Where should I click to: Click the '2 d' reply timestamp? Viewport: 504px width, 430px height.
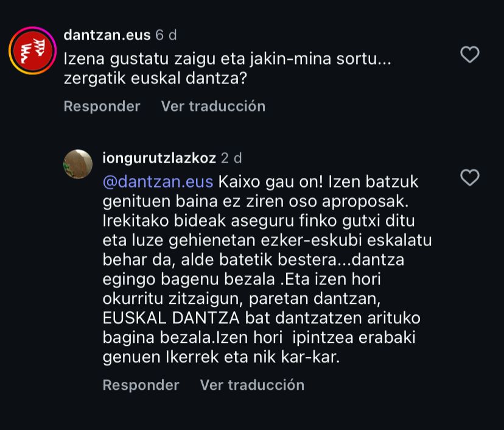(x=231, y=158)
